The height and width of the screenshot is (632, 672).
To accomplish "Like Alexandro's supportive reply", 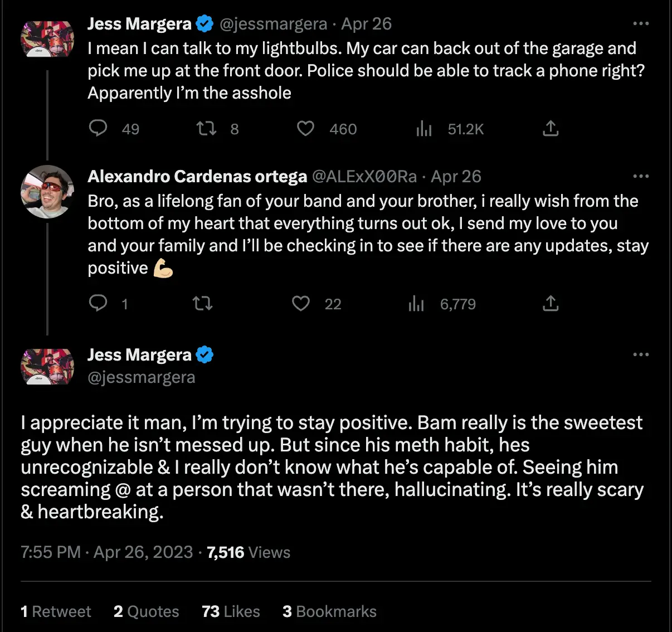I will tap(300, 304).
